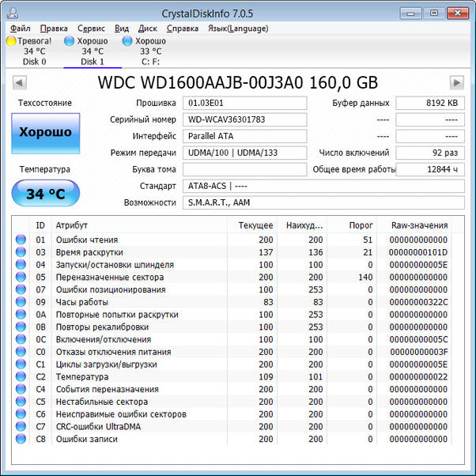The height and width of the screenshot is (476, 476).
Task: Click the Режим передачи field UDMA/100 | UDMA/133
Action: coord(244,153)
